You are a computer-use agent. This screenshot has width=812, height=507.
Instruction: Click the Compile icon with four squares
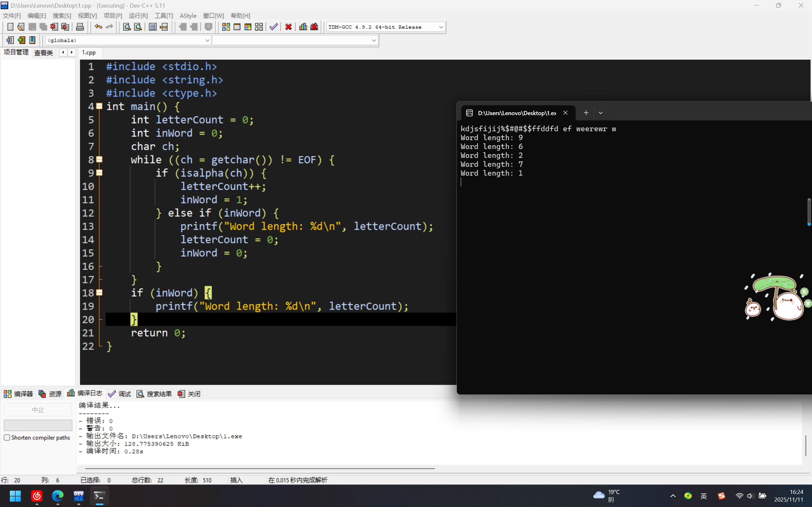226,27
